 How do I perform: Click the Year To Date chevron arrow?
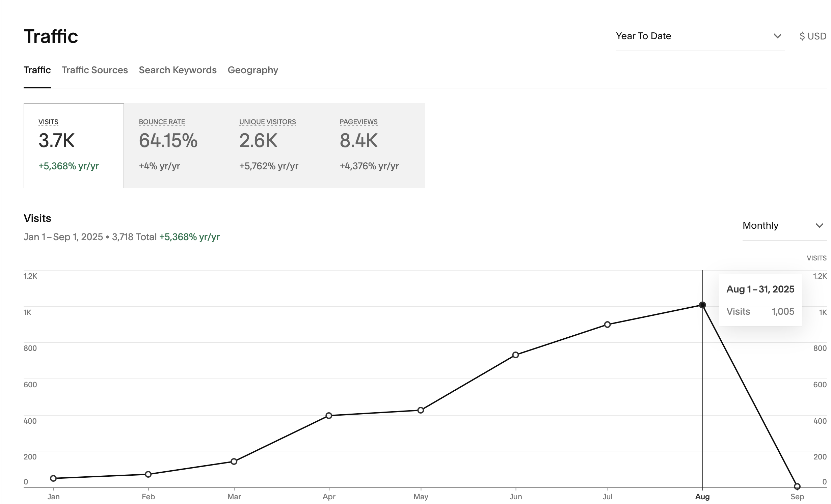[x=777, y=36]
